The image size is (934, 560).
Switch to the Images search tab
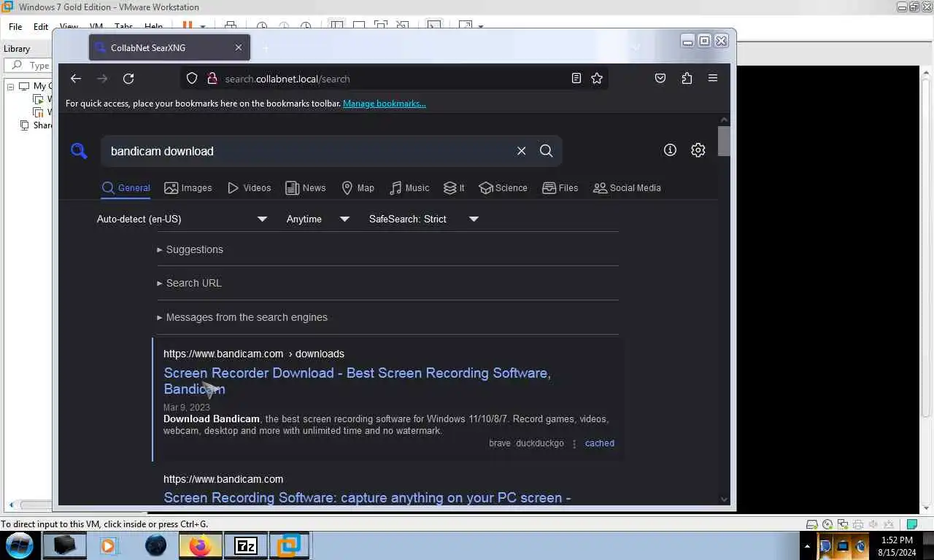coord(188,187)
